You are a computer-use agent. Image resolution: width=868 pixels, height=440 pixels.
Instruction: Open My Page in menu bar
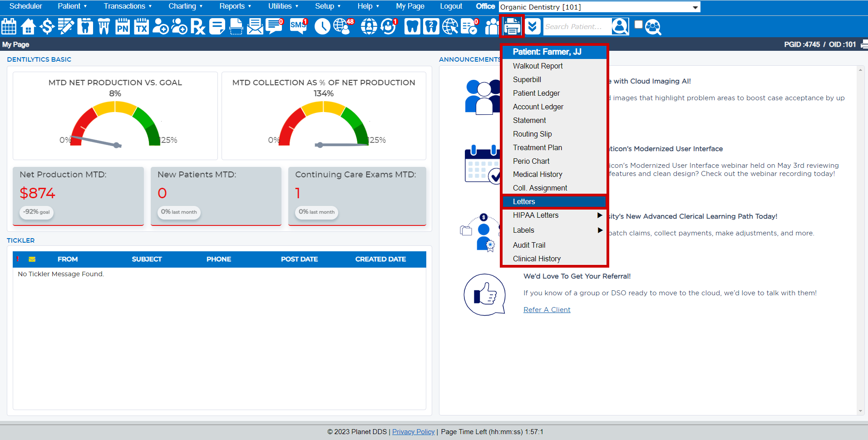(410, 6)
